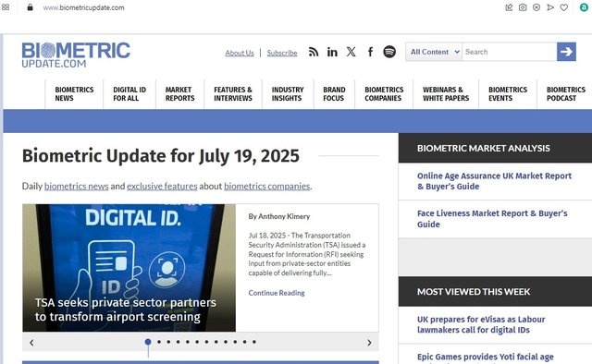The image size is (592, 364).
Task: Submit search with the arrow button
Action: coord(566,52)
